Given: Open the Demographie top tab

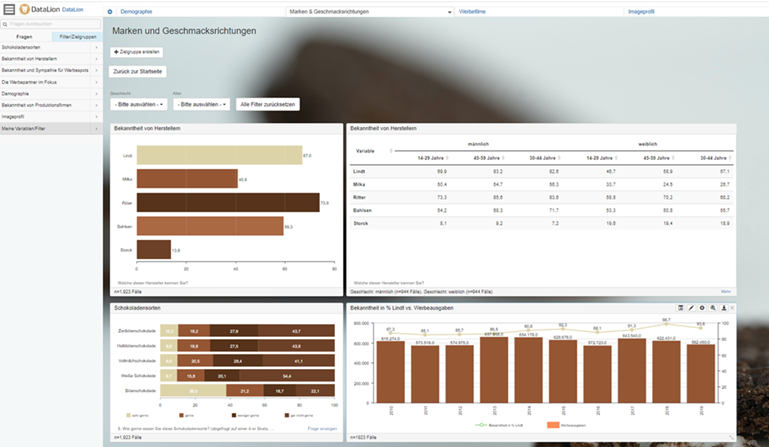Looking at the screenshot, I should (136, 12).
